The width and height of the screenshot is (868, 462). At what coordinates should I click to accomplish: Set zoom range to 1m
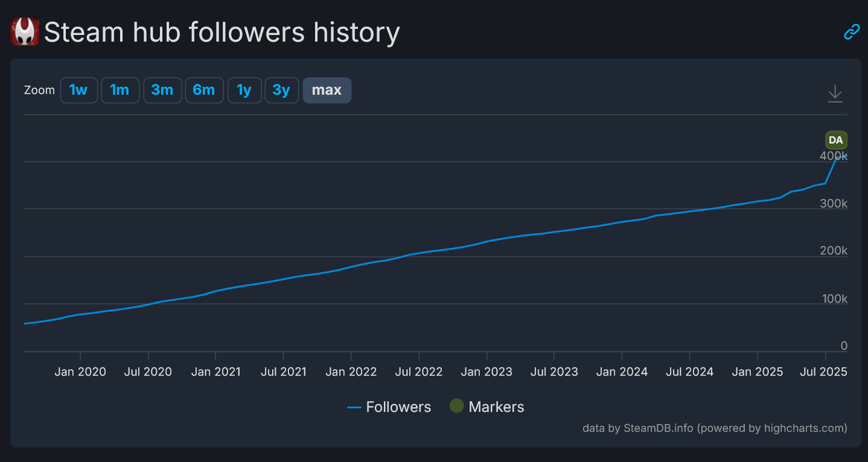120,90
